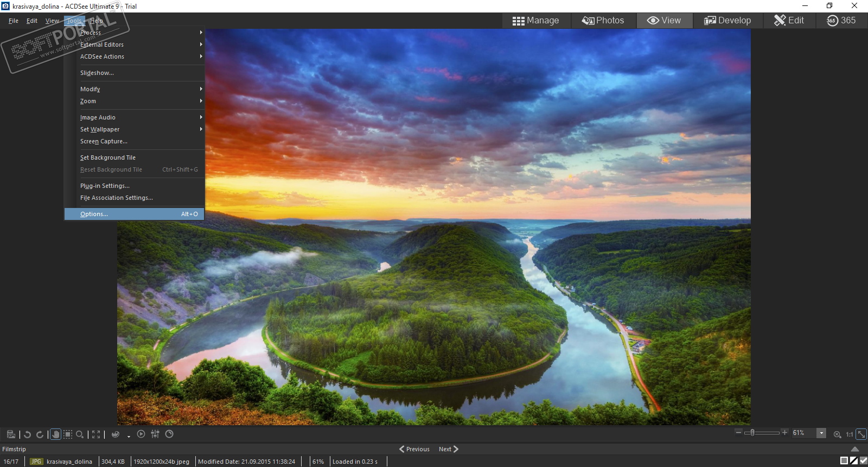The image size is (868, 467).
Task: Choose Screen Capture... menu entry
Action: 135,141
